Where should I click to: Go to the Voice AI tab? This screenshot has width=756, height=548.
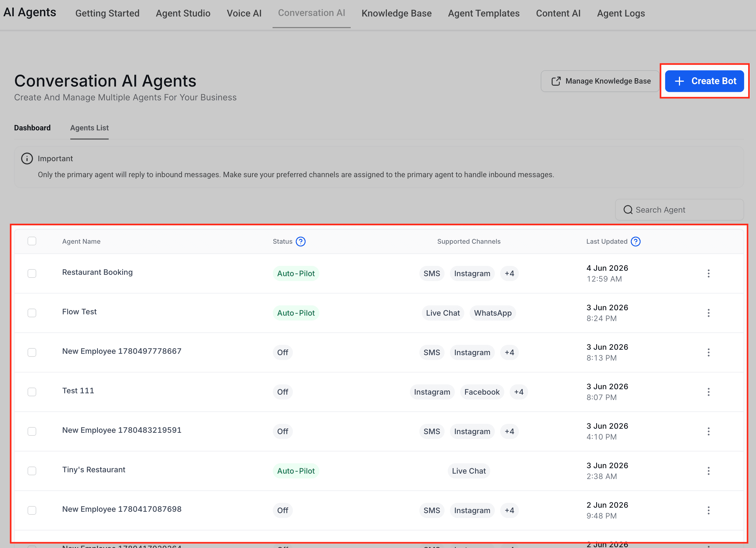pyautogui.click(x=244, y=13)
